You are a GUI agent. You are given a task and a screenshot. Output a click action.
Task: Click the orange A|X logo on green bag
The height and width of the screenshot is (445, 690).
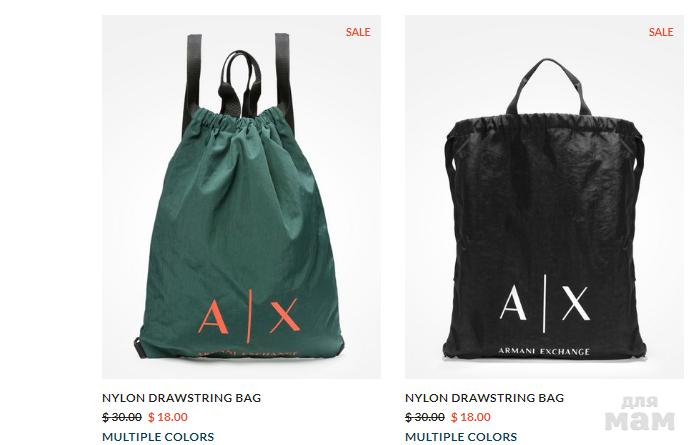(x=249, y=316)
